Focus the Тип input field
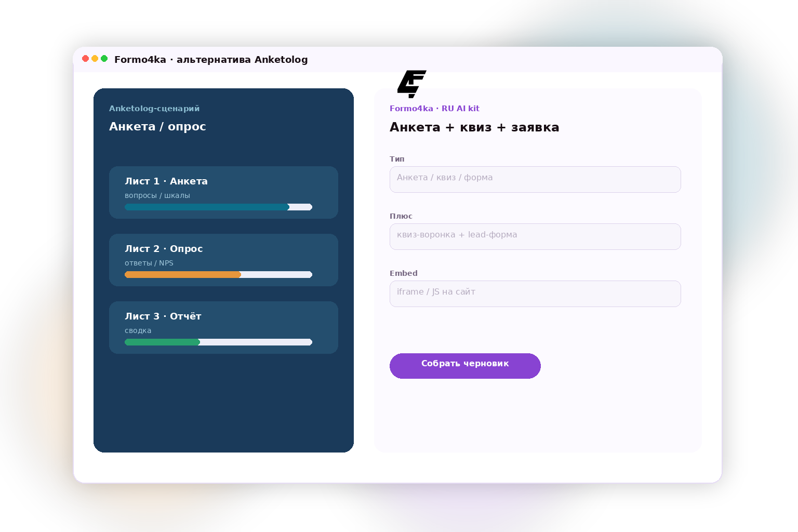Screen dimensions: 798x532 click(535, 179)
